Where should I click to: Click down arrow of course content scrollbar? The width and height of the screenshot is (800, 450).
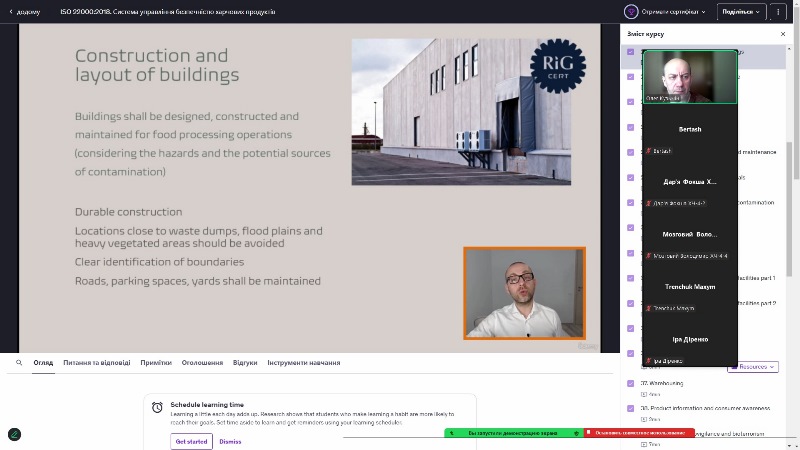click(x=789, y=446)
